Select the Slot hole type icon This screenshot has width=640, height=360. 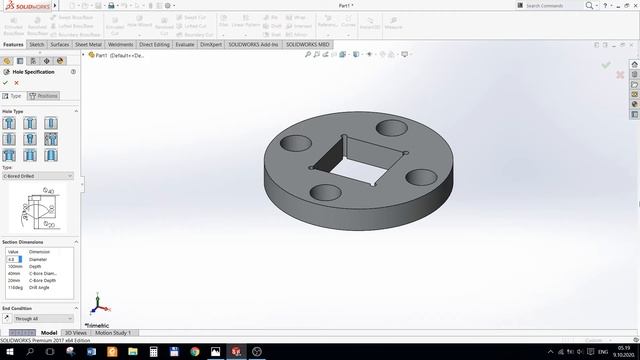(51, 155)
